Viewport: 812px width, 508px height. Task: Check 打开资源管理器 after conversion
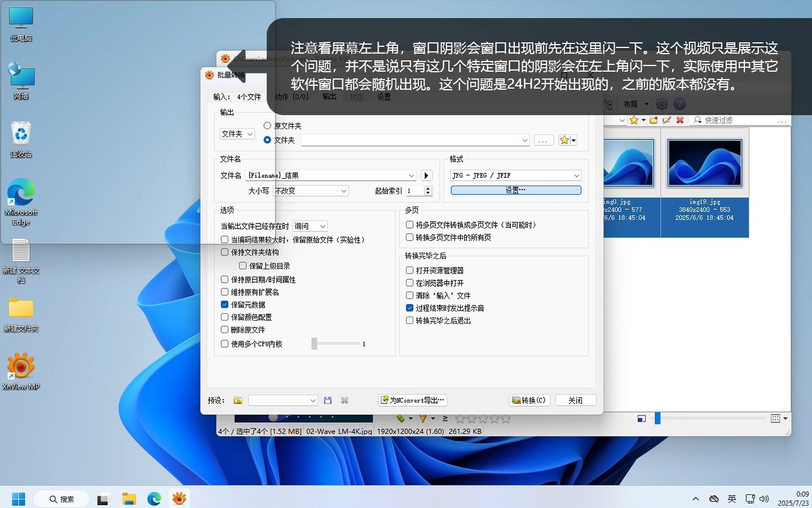point(409,270)
